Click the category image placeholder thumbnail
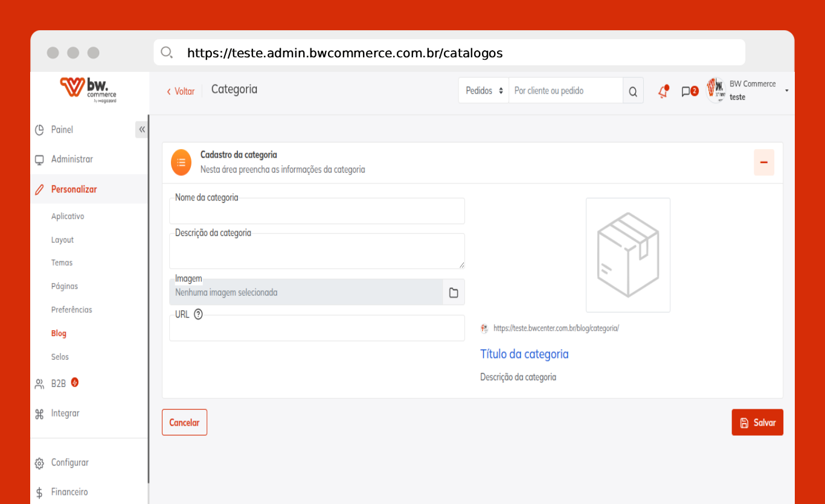The image size is (825, 504). (x=628, y=255)
